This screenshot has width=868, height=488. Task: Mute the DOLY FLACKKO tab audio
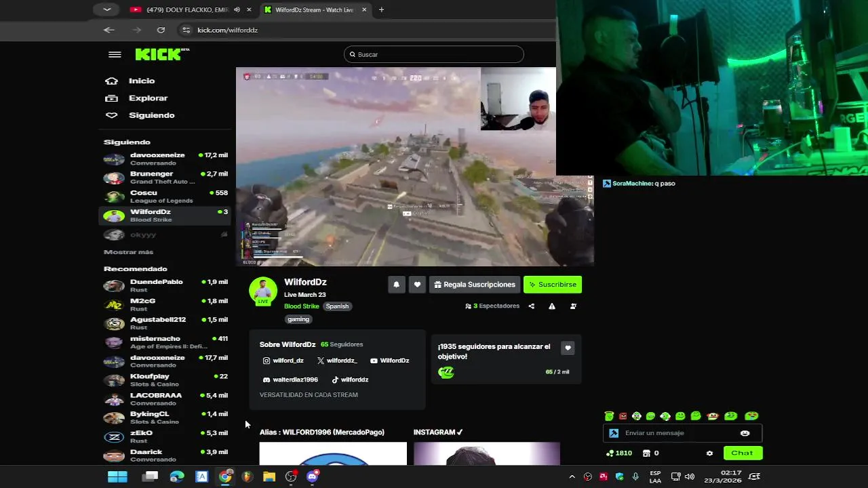pyautogui.click(x=237, y=9)
